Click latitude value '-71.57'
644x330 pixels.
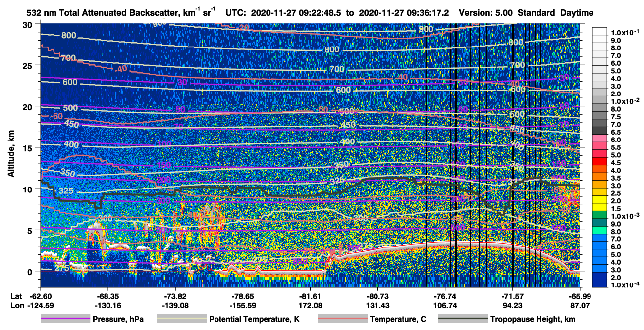(x=513, y=296)
